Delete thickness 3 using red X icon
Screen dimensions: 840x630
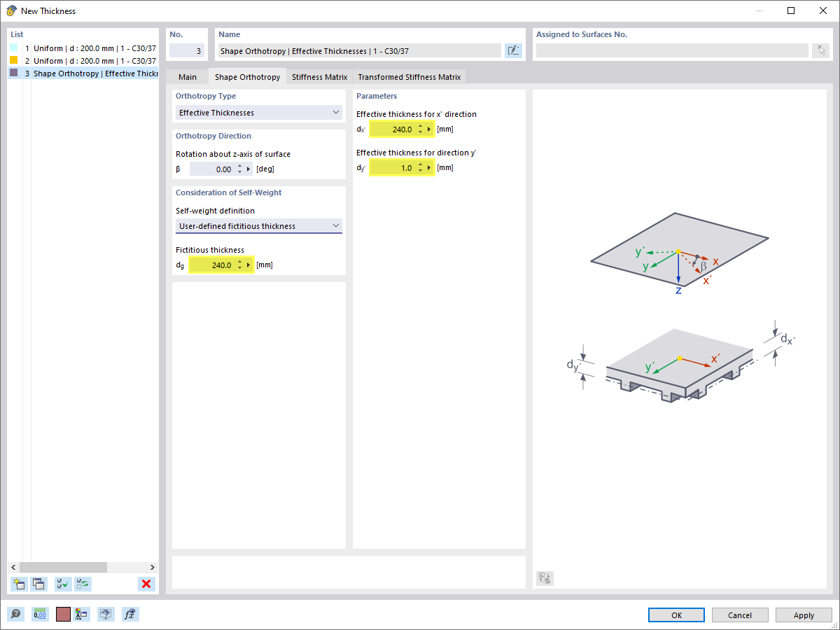pos(146,584)
